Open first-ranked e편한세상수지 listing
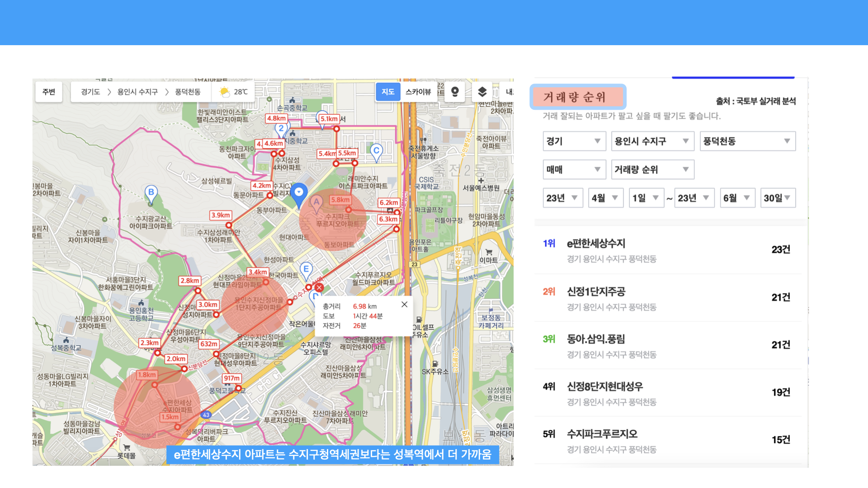The image size is (868, 488). 596,244
